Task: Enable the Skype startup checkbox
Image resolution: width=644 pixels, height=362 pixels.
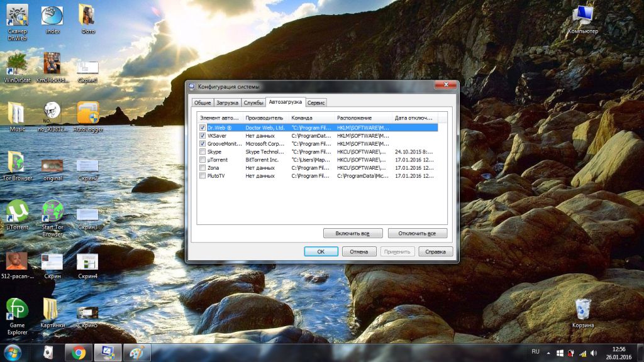Action: [x=202, y=152]
